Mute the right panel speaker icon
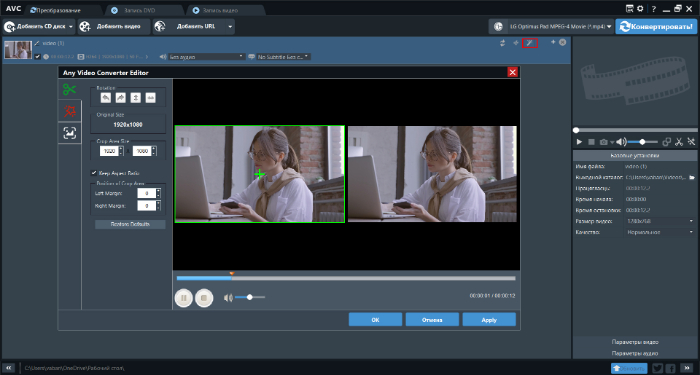The image size is (700, 375). coord(621,142)
